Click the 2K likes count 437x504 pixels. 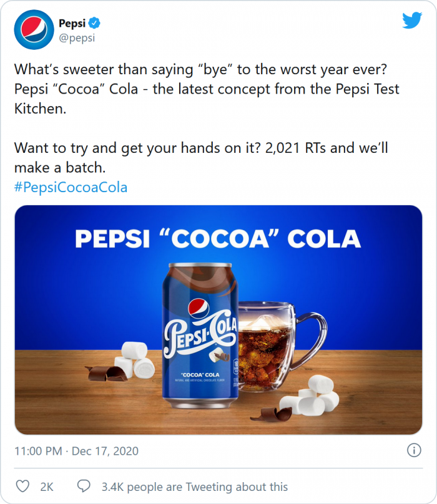point(47,487)
